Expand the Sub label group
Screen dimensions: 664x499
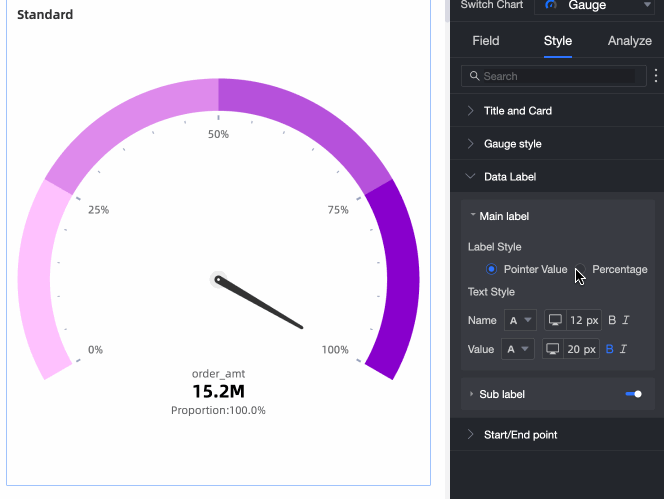point(502,394)
